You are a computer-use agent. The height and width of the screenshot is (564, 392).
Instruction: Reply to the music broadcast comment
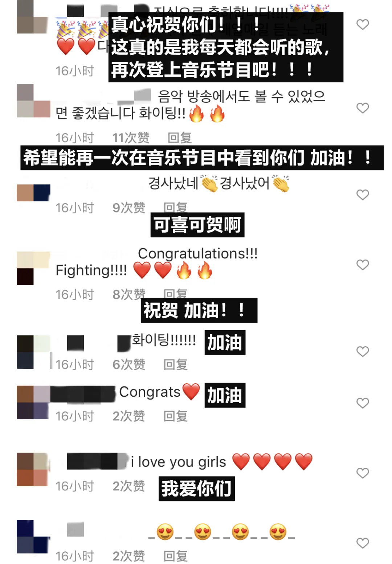tap(180, 138)
